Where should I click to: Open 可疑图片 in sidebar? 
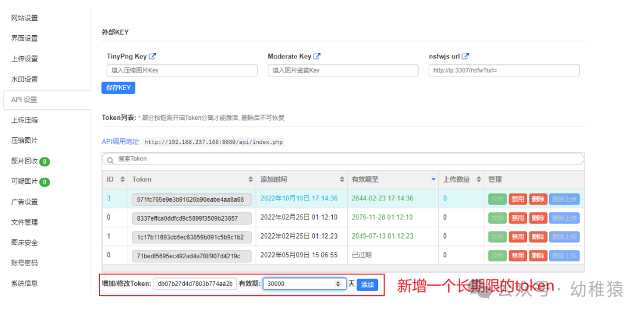(24, 181)
